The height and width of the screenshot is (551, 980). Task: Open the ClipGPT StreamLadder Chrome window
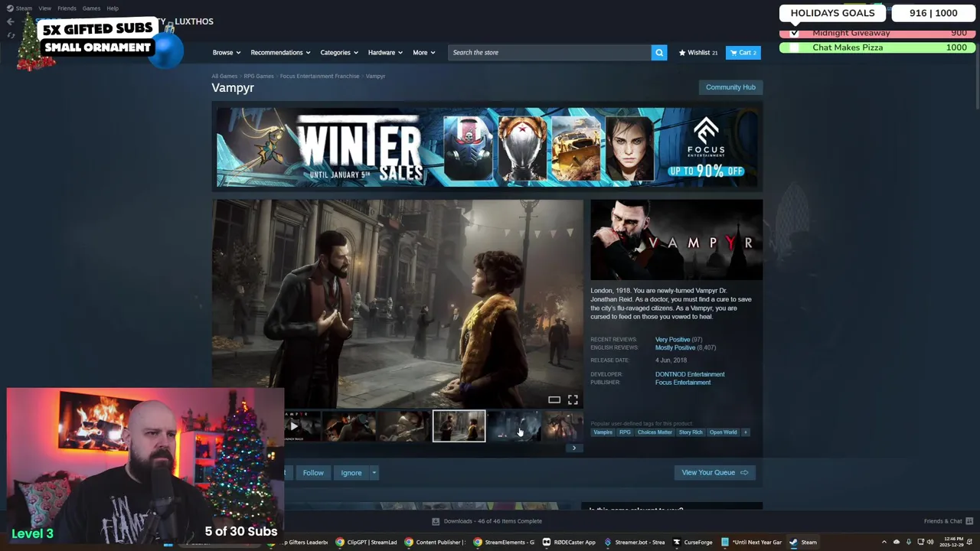367,542
